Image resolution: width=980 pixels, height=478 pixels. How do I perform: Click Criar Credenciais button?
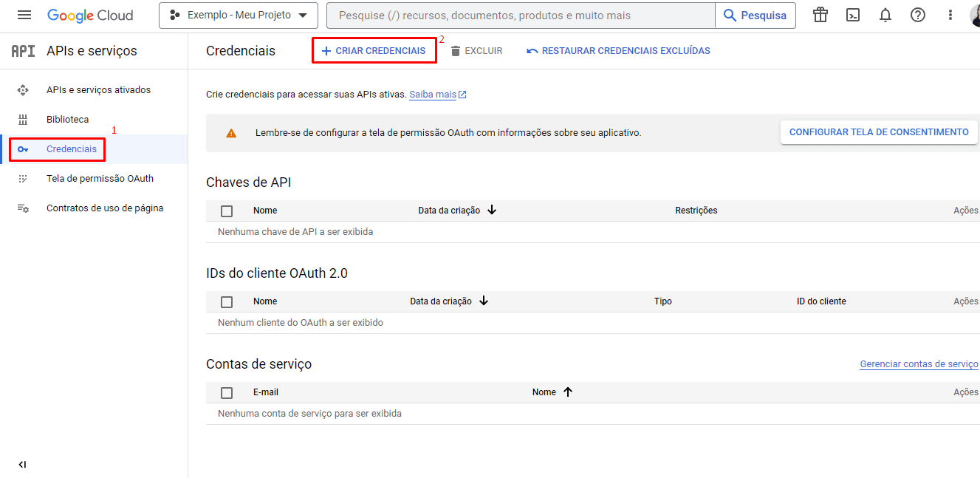(x=374, y=51)
